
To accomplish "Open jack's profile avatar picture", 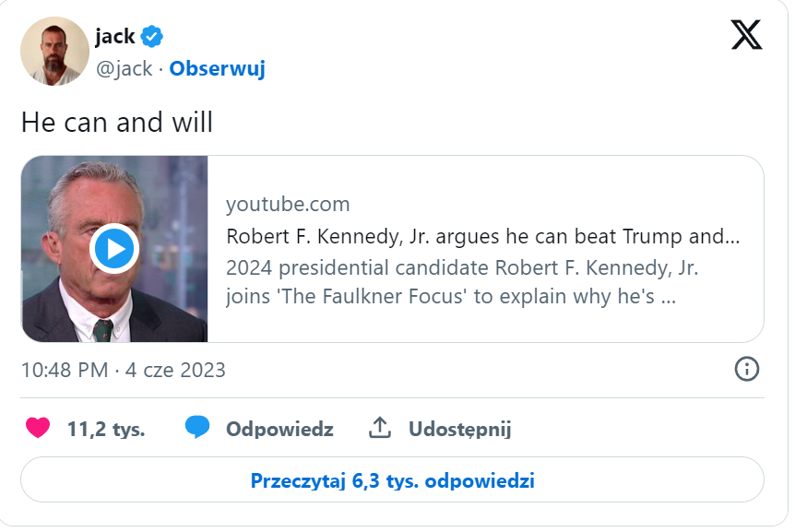I will [54, 52].
